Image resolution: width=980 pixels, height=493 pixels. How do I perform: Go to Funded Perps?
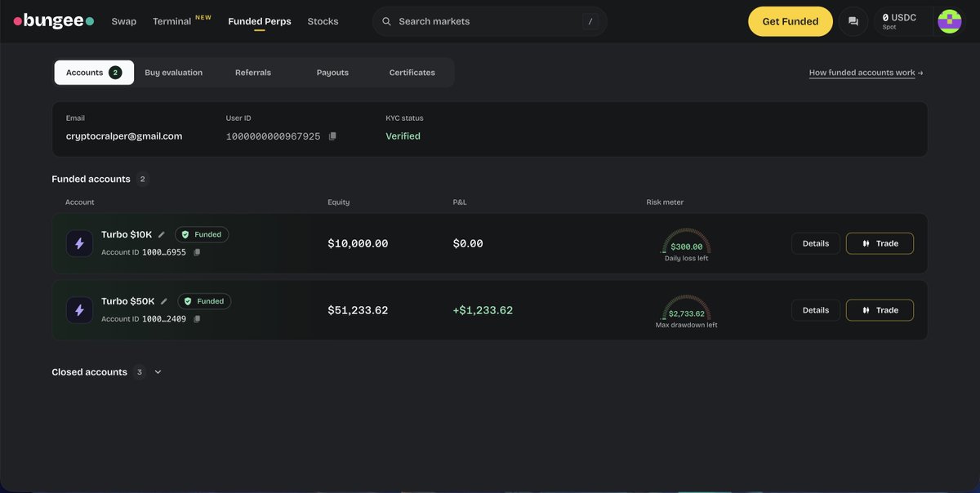tap(260, 21)
